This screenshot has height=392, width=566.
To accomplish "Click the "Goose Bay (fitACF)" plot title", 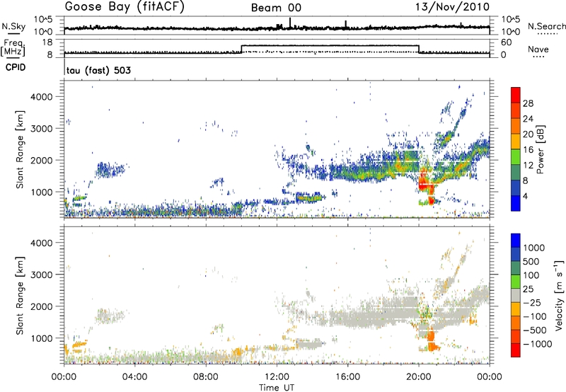I will tap(125, 7).
